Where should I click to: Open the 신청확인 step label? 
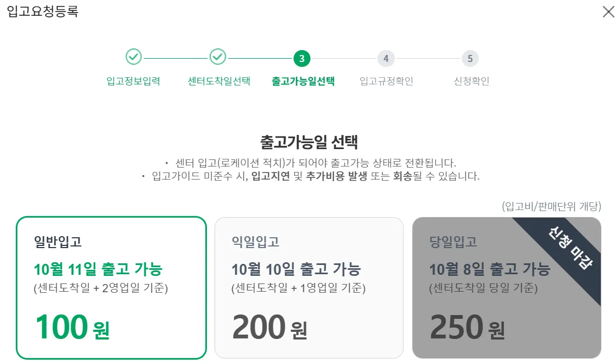click(471, 82)
